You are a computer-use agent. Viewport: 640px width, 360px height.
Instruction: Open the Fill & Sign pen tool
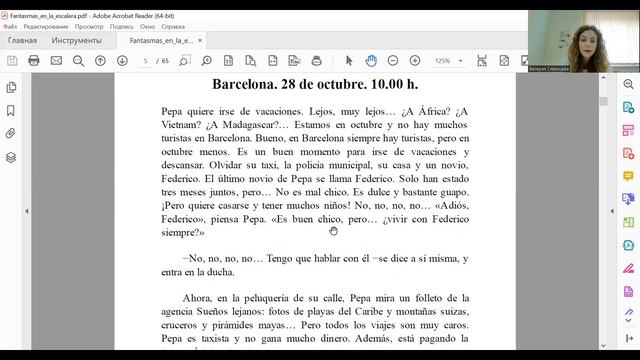628,268
